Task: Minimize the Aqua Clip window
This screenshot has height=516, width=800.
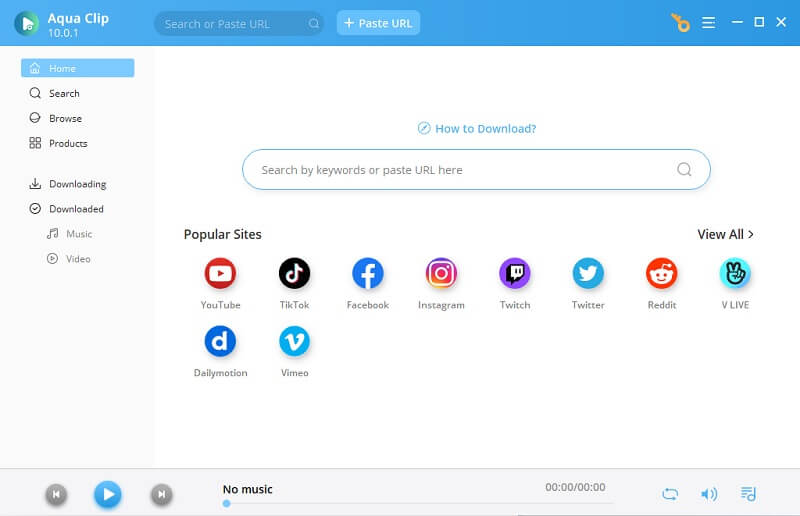Action: point(737,22)
